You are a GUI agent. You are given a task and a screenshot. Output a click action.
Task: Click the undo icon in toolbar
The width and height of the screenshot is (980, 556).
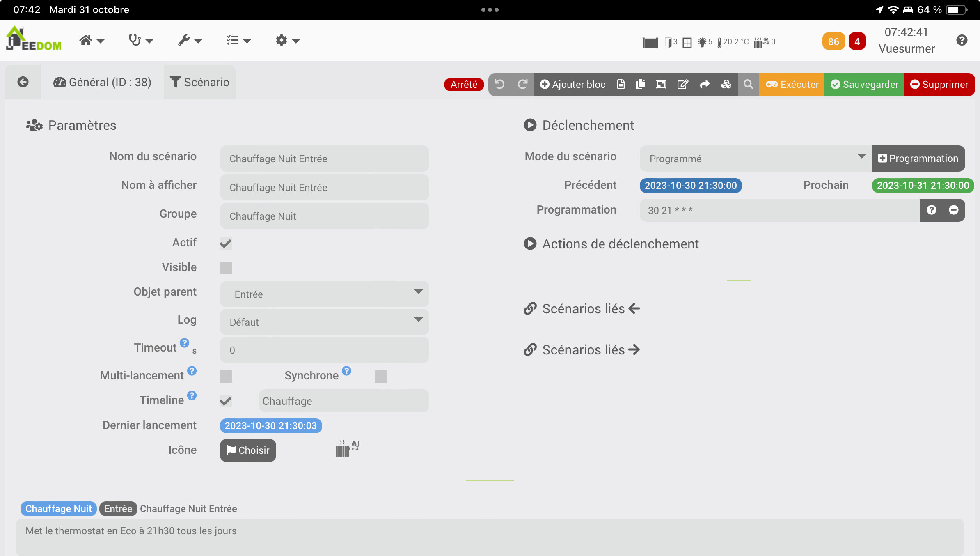pyautogui.click(x=499, y=84)
